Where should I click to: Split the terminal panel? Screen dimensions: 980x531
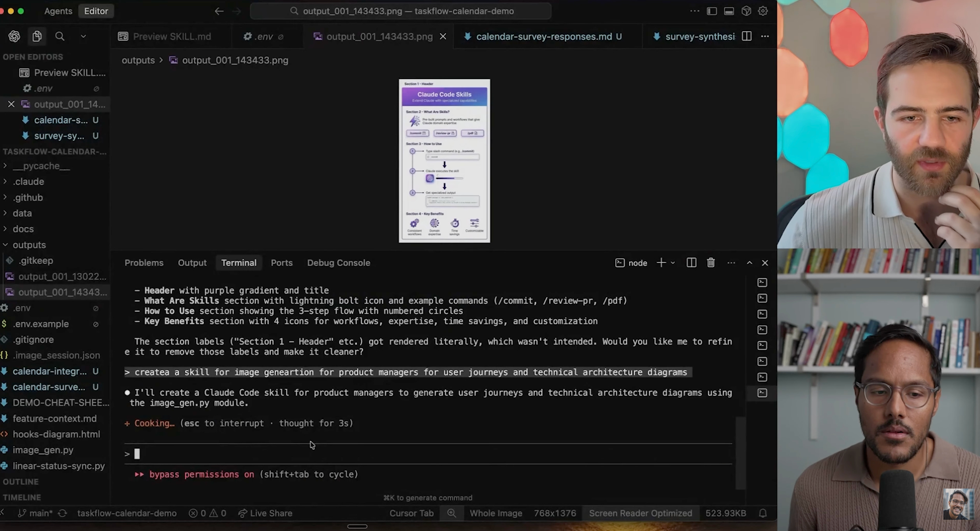(691, 263)
